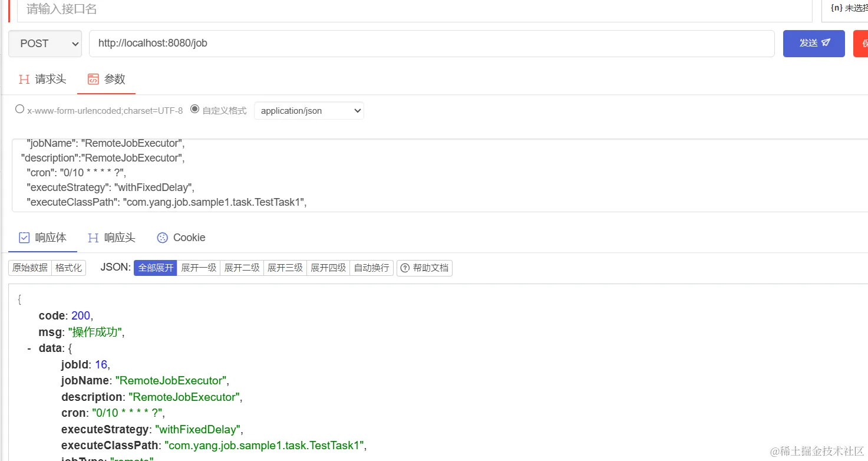Switch to the 响应头 tab
This screenshot has width=868, height=461.
point(111,238)
